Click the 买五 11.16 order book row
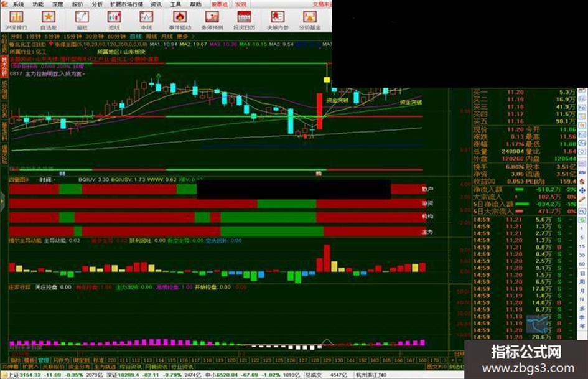The width and height of the screenshot is (588, 379). point(525,121)
